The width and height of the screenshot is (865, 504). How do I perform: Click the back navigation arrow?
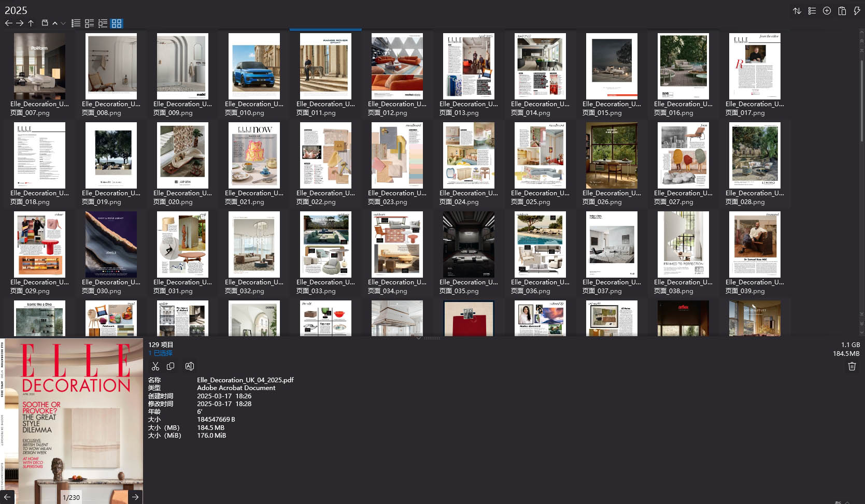click(x=8, y=23)
